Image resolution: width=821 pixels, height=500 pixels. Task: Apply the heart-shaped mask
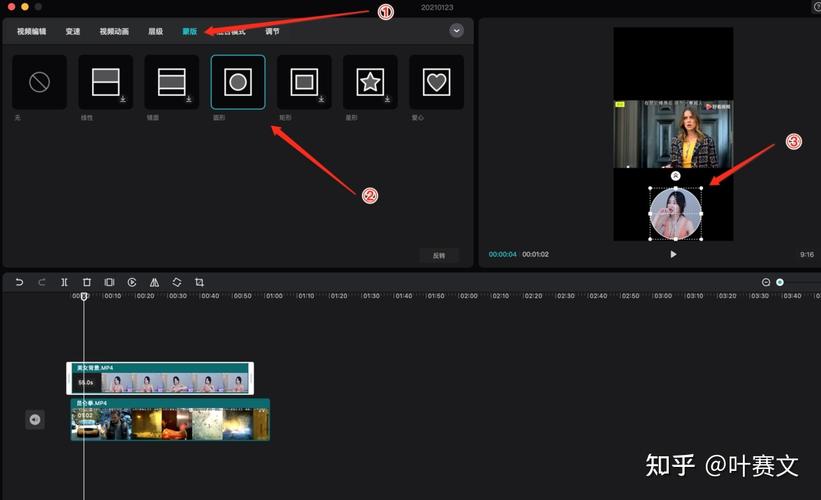click(436, 82)
